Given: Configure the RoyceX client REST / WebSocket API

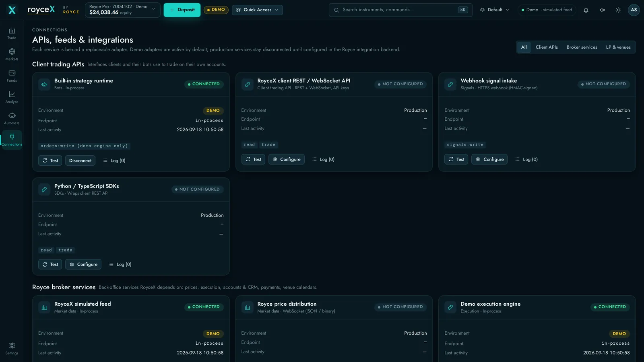Looking at the screenshot, I should tap(287, 159).
